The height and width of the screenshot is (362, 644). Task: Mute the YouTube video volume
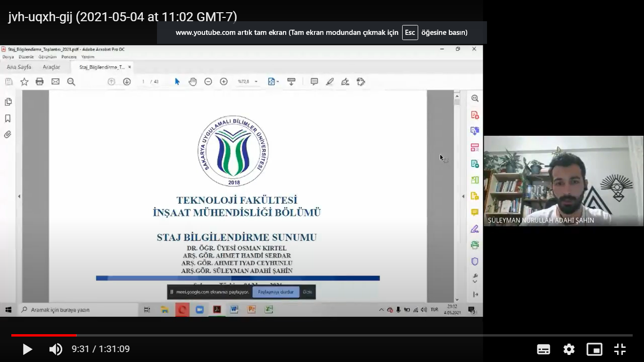[x=56, y=349]
